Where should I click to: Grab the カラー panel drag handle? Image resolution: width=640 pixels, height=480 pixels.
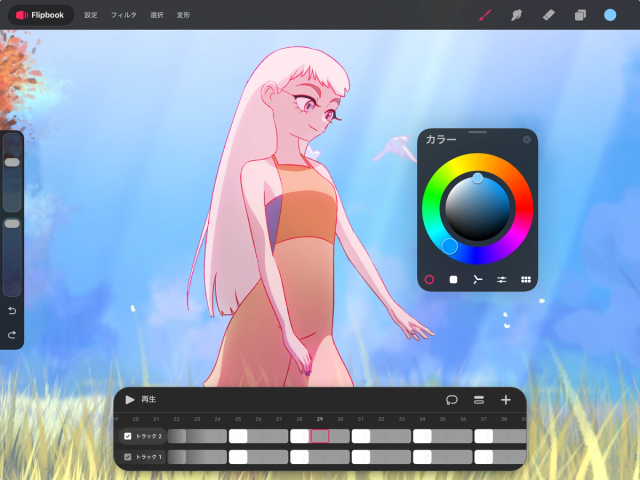(x=478, y=132)
